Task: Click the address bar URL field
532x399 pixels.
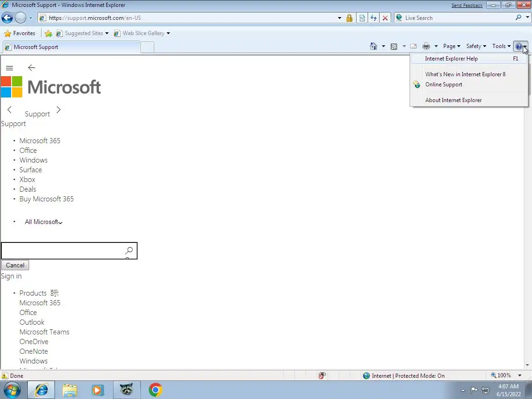Action: point(190,18)
